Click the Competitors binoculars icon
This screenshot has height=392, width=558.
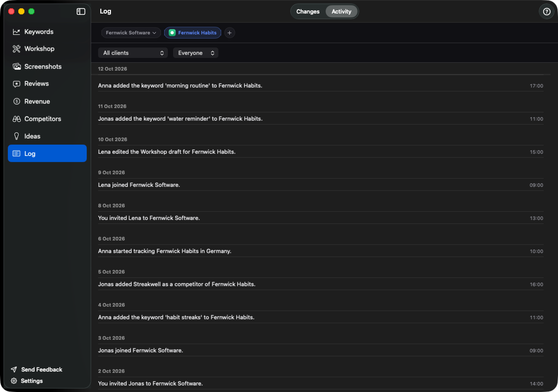[16, 119]
